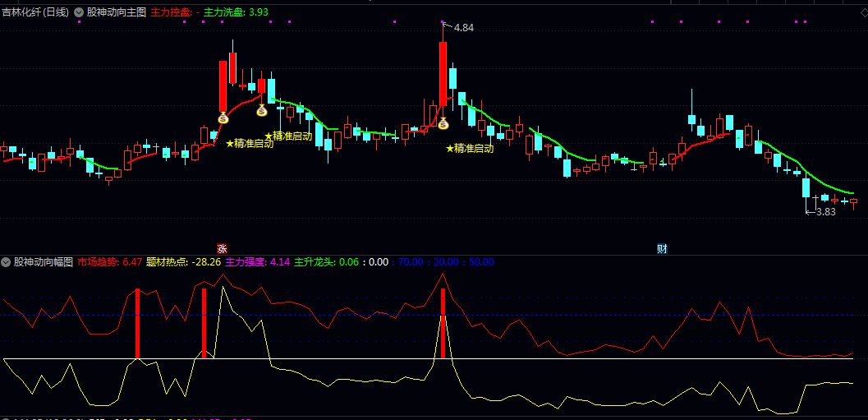
Task: Click the first red signal bar in the sub-chart
Action: point(138,324)
